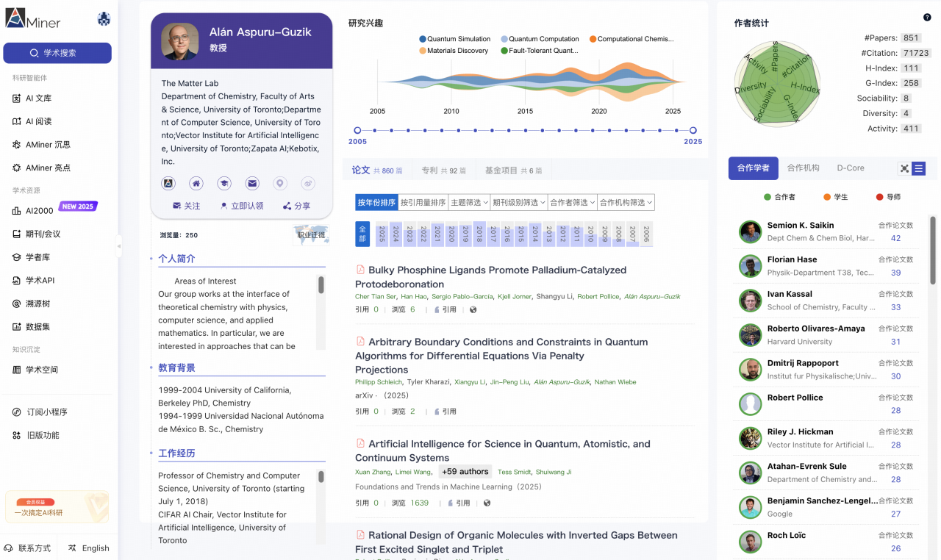Collapse the left sidebar with the arrow handle
This screenshot has width=941, height=560.
click(119, 247)
